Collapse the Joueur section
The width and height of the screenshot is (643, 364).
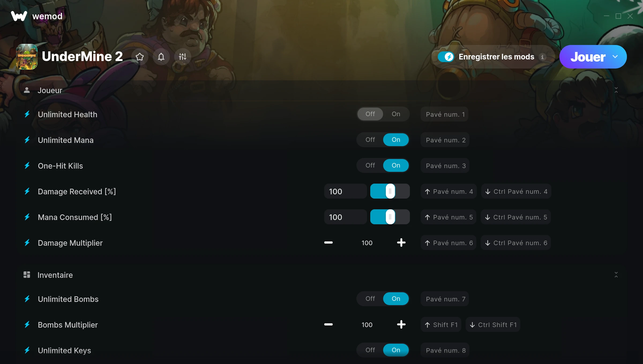pos(616,90)
